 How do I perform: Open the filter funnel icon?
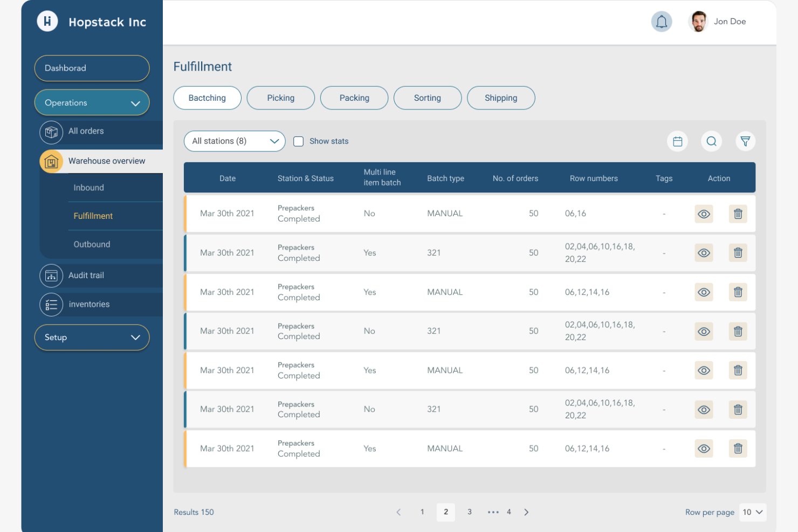[746, 141]
